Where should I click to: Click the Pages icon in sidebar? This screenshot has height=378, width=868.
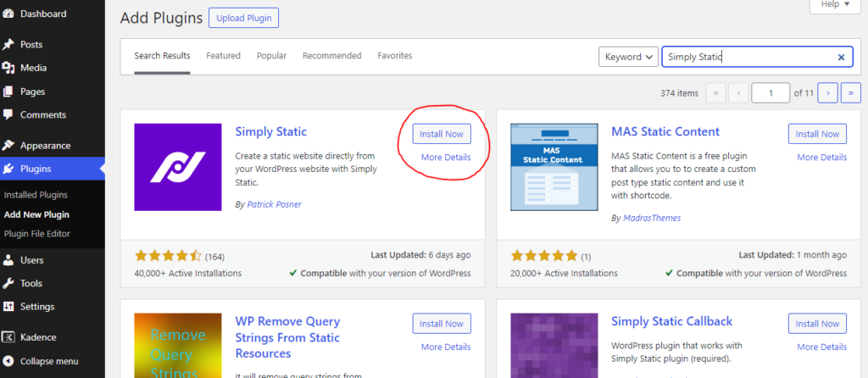pos(8,92)
